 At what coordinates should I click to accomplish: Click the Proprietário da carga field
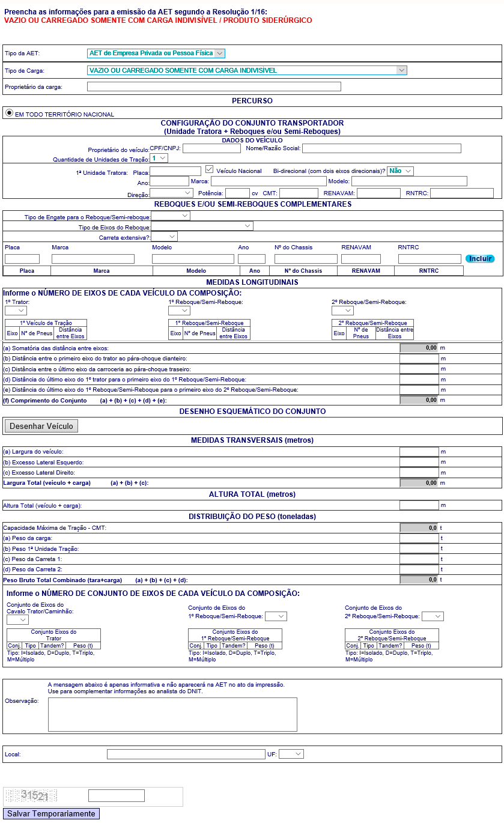pos(214,87)
